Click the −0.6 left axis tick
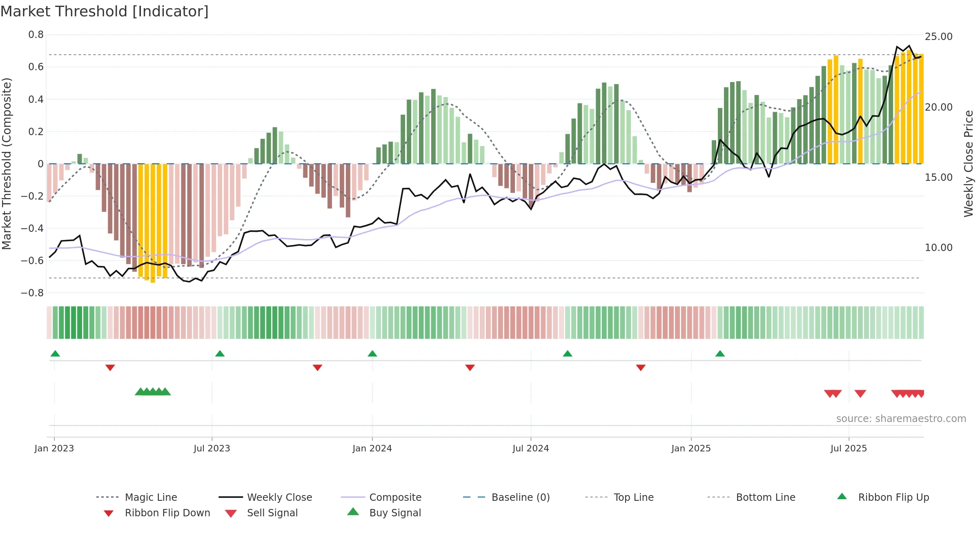980x551 pixels. click(x=32, y=260)
